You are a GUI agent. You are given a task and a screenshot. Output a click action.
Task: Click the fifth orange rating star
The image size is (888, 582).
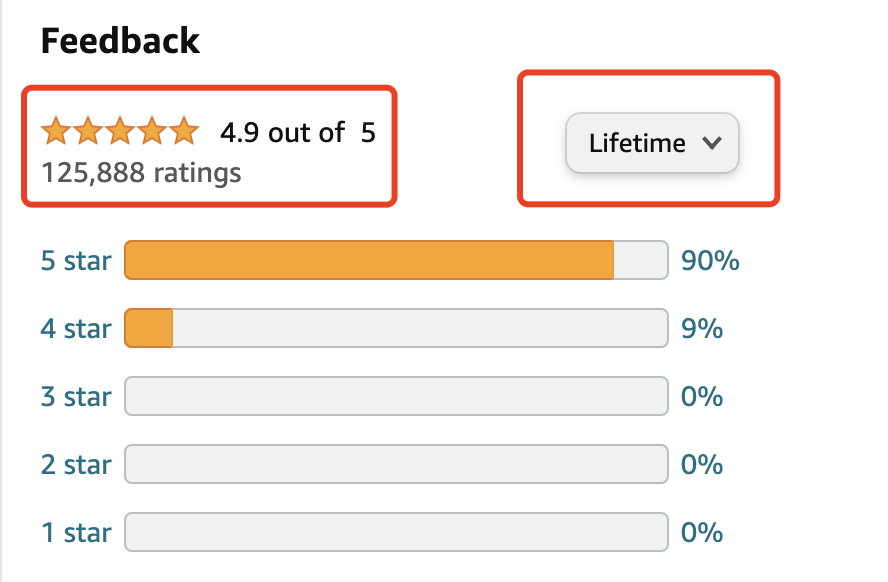click(x=184, y=131)
